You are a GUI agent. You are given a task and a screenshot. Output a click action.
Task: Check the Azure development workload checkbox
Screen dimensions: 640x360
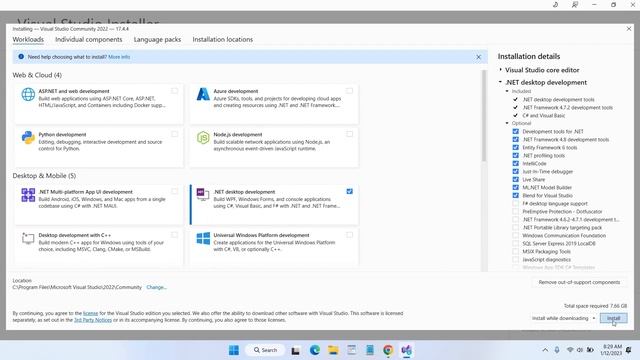pyautogui.click(x=349, y=91)
